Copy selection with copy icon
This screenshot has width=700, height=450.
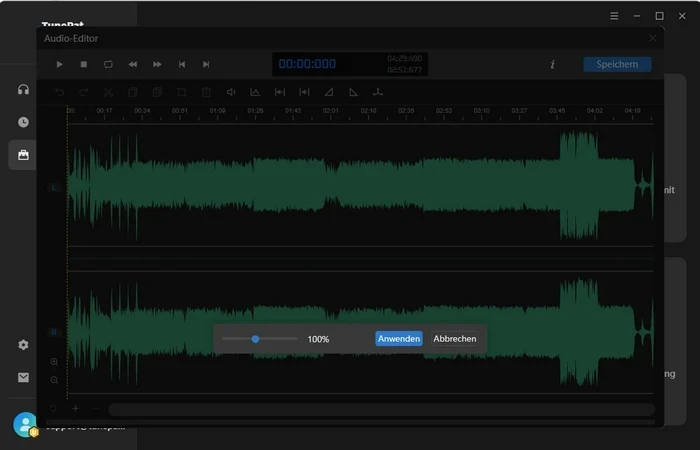(x=133, y=92)
